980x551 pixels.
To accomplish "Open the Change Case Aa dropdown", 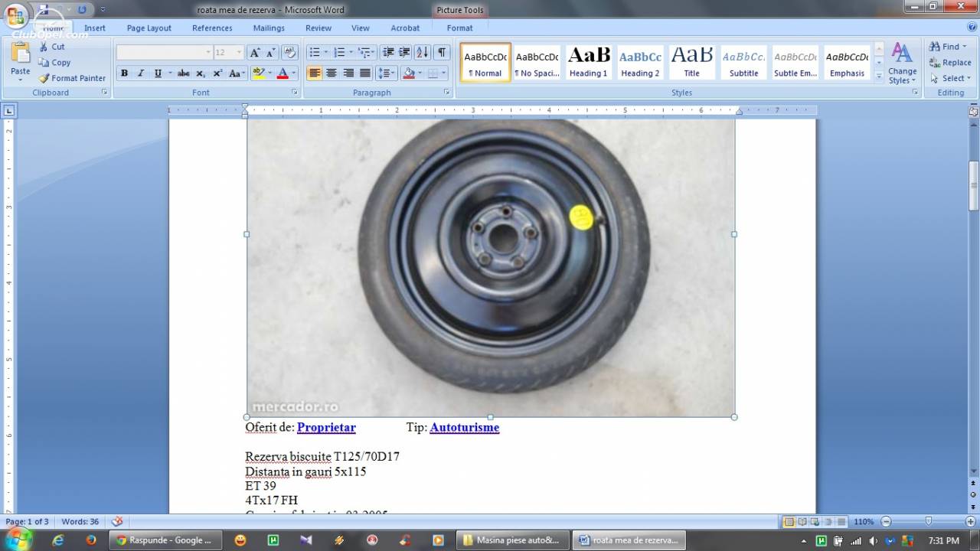I will point(237,73).
